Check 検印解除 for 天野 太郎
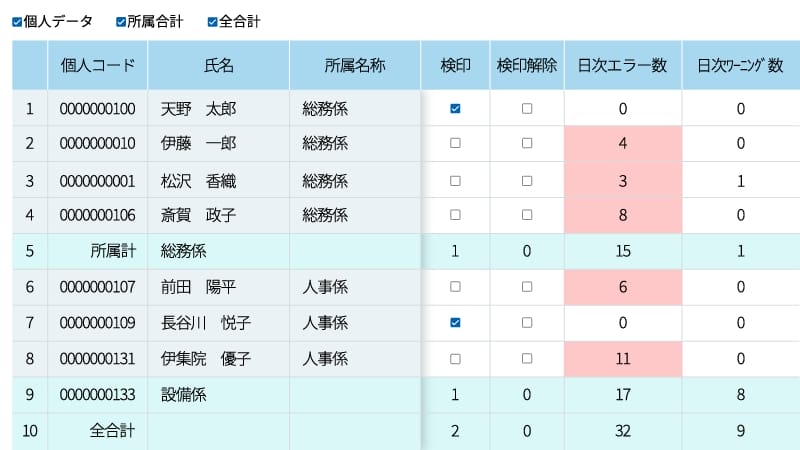This screenshot has width=800, height=450. click(527, 109)
